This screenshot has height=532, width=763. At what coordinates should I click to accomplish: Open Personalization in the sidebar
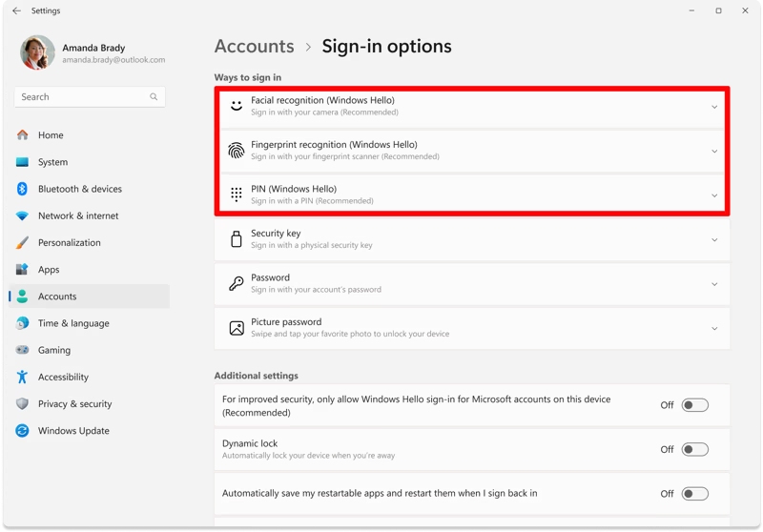click(x=69, y=243)
